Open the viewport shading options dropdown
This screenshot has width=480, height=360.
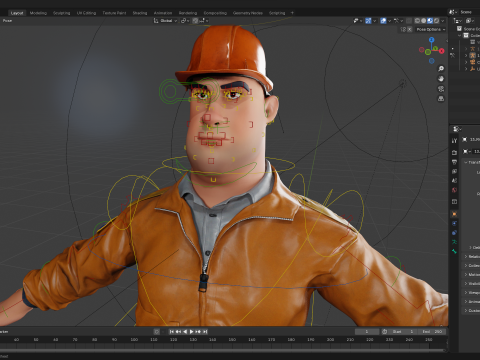click(443, 21)
